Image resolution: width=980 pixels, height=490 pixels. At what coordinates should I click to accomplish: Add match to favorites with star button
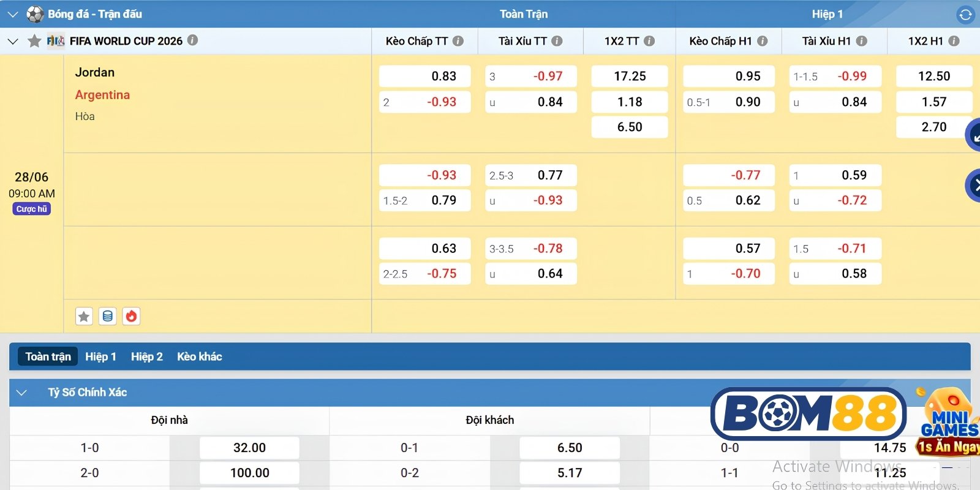pyautogui.click(x=84, y=316)
